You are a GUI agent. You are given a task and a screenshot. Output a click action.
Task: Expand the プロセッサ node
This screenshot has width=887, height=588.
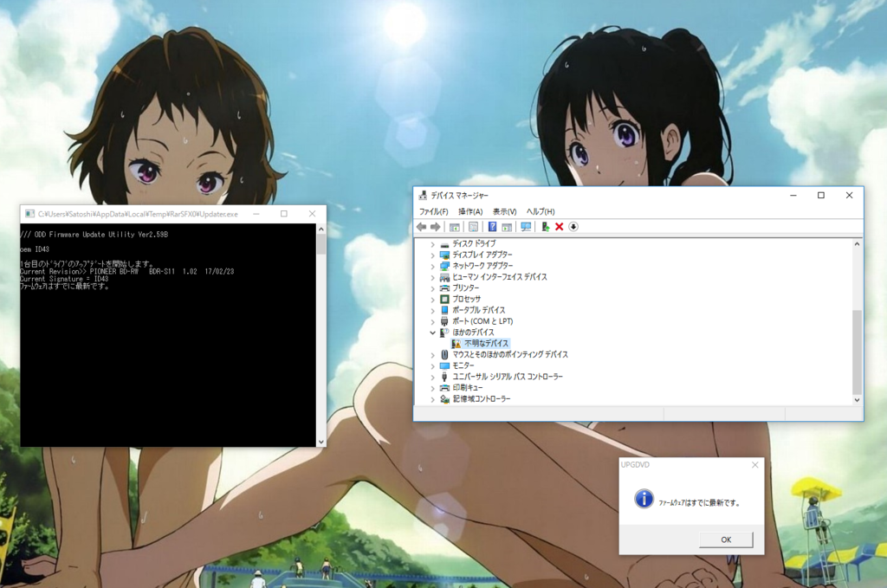point(433,299)
